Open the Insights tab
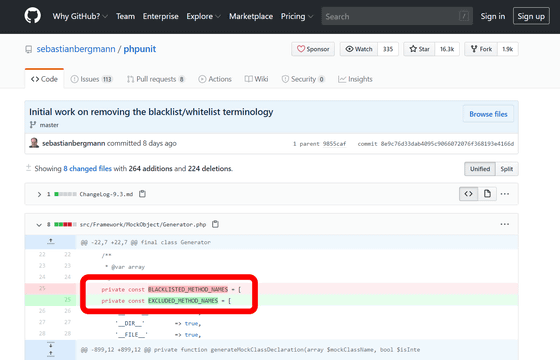Screen dimensions: 560x360 [x=355, y=79]
